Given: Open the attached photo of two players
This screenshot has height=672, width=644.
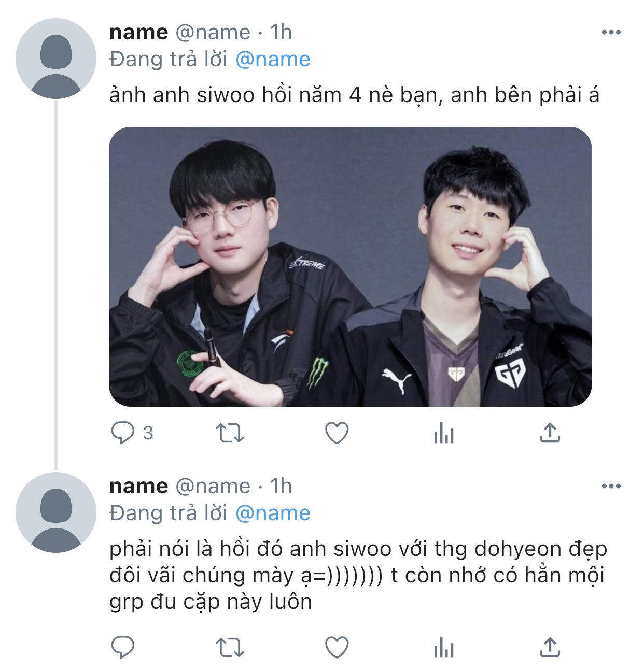Looking at the screenshot, I should pyautogui.click(x=350, y=267).
